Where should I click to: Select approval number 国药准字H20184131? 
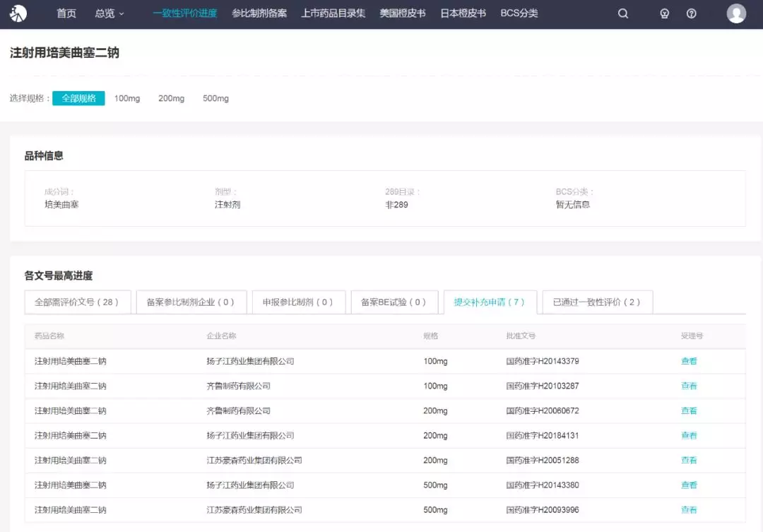(x=543, y=436)
